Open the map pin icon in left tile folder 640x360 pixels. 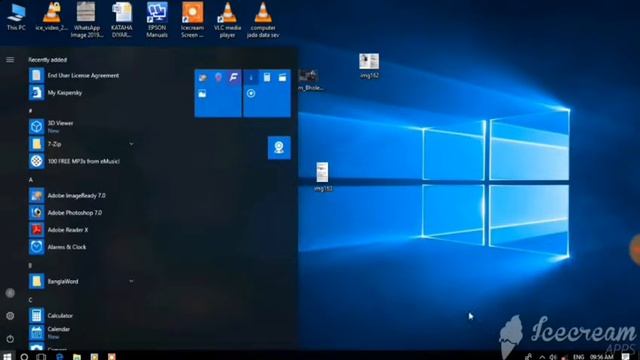pyautogui.click(x=218, y=77)
